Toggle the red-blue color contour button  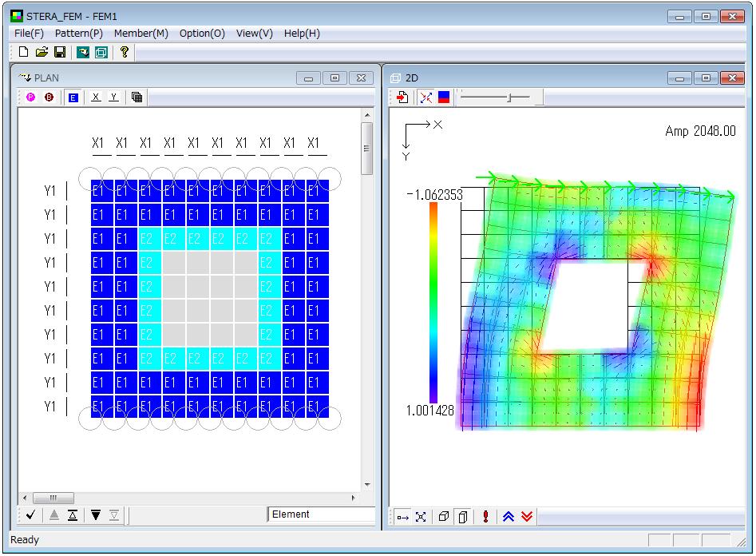point(444,97)
